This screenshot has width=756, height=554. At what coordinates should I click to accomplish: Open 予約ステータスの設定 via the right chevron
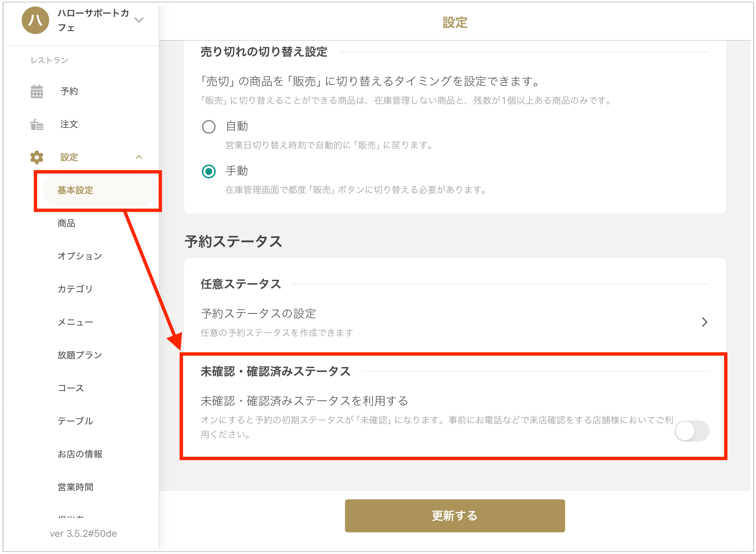click(x=704, y=322)
